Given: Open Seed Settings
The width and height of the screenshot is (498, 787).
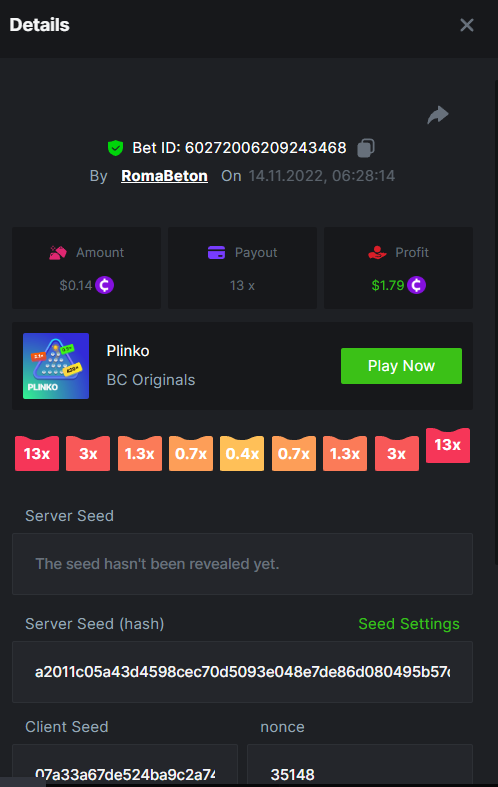Looking at the screenshot, I should pyautogui.click(x=409, y=624).
